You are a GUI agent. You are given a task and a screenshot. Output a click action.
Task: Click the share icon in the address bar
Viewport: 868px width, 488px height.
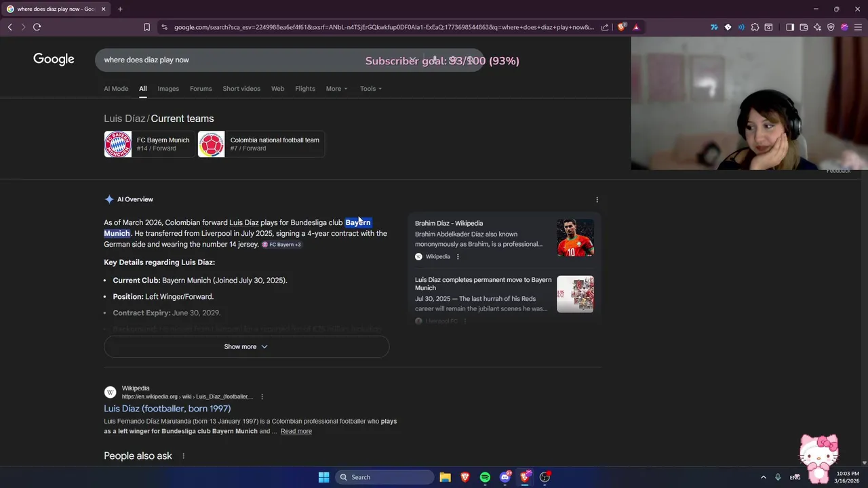pyautogui.click(x=605, y=27)
